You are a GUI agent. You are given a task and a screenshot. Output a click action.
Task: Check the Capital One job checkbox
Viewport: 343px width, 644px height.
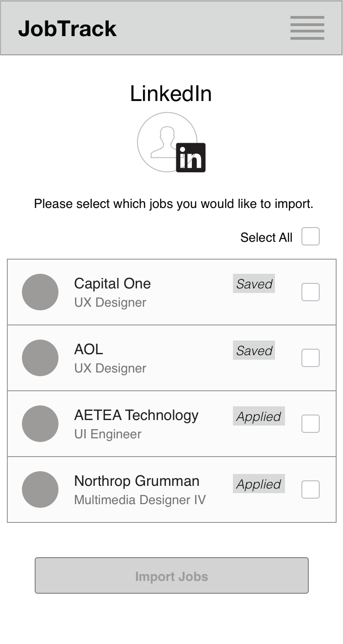point(311,292)
